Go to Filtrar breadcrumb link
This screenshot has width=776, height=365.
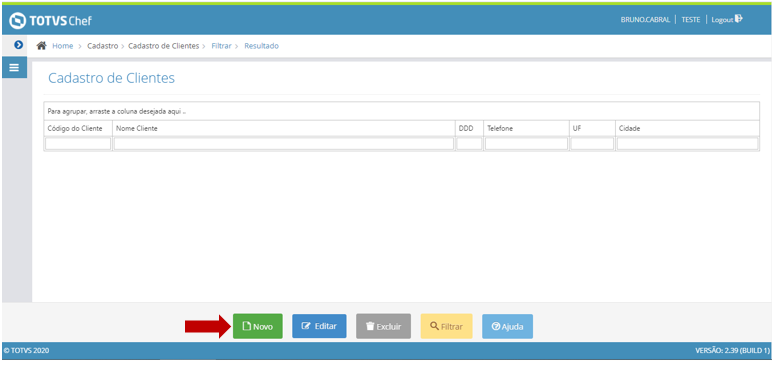tap(221, 46)
